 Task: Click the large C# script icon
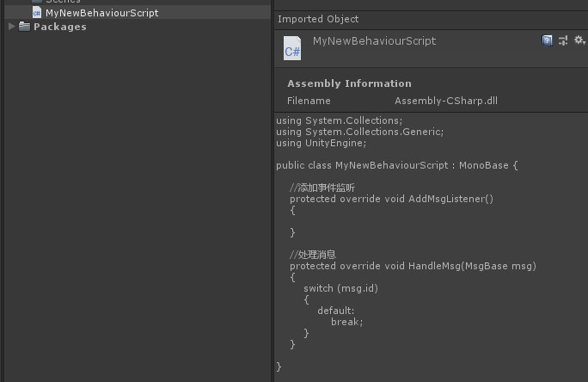pos(292,48)
